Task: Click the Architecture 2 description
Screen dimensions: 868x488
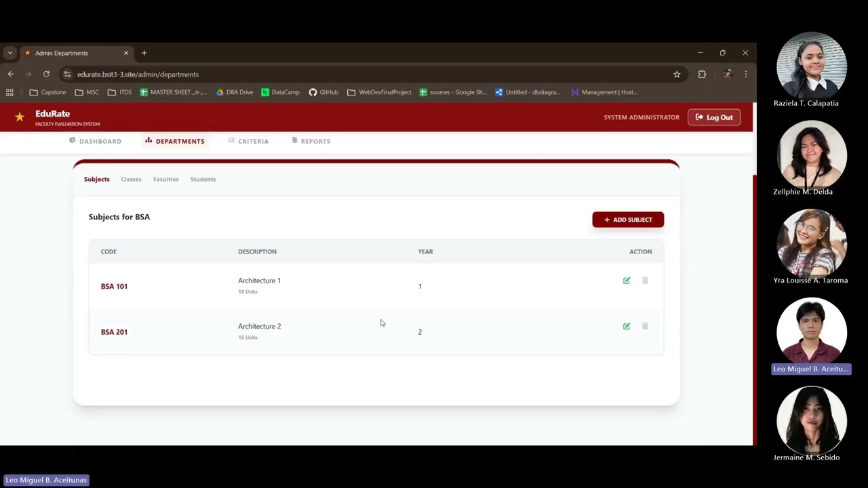Action: click(259, 326)
